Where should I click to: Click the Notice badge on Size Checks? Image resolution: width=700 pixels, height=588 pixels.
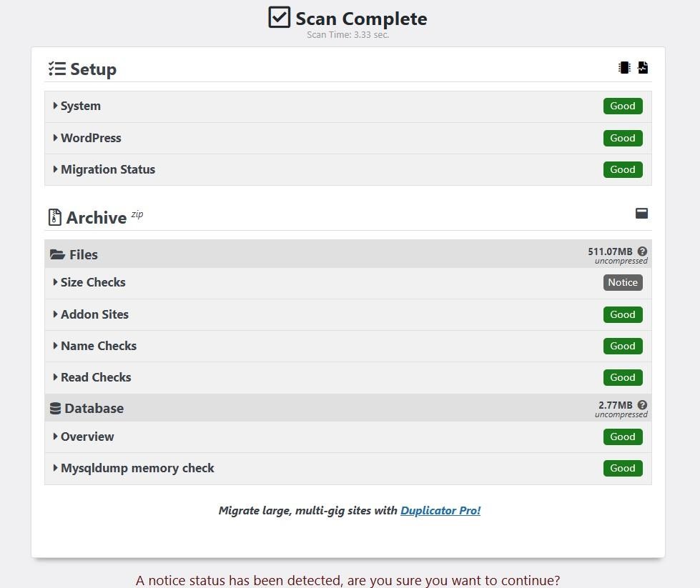[623, 282]
